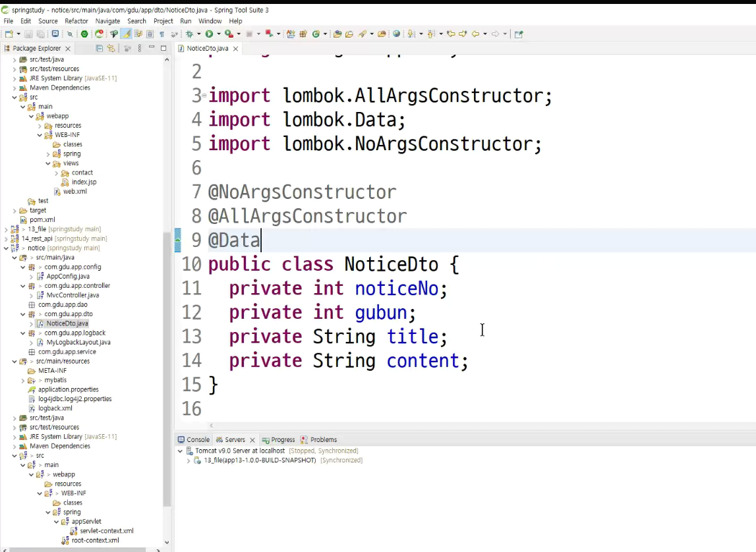Click the Run Last Tool coverage icon
This screenshot has width=756, height=552.
tap(229, 34)
